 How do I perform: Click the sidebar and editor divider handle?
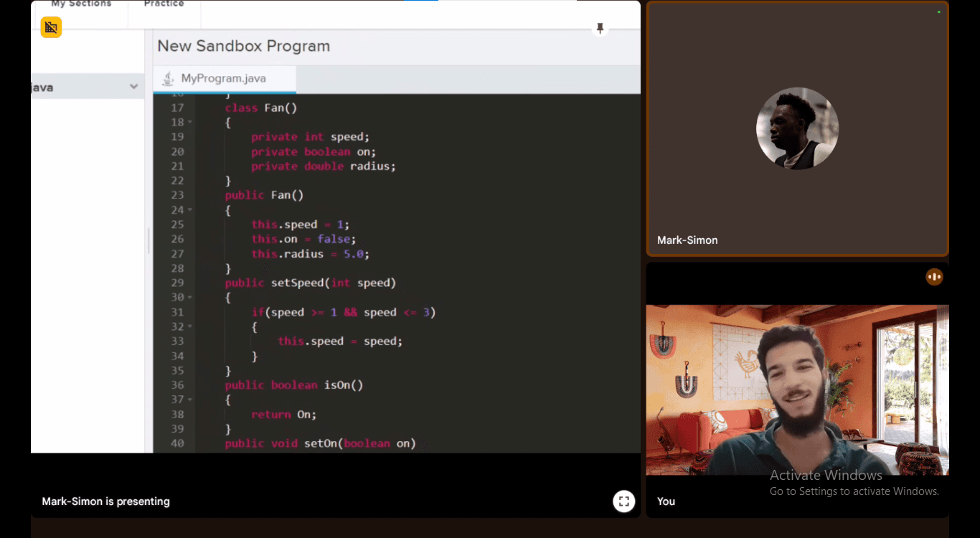pos(149,241)
